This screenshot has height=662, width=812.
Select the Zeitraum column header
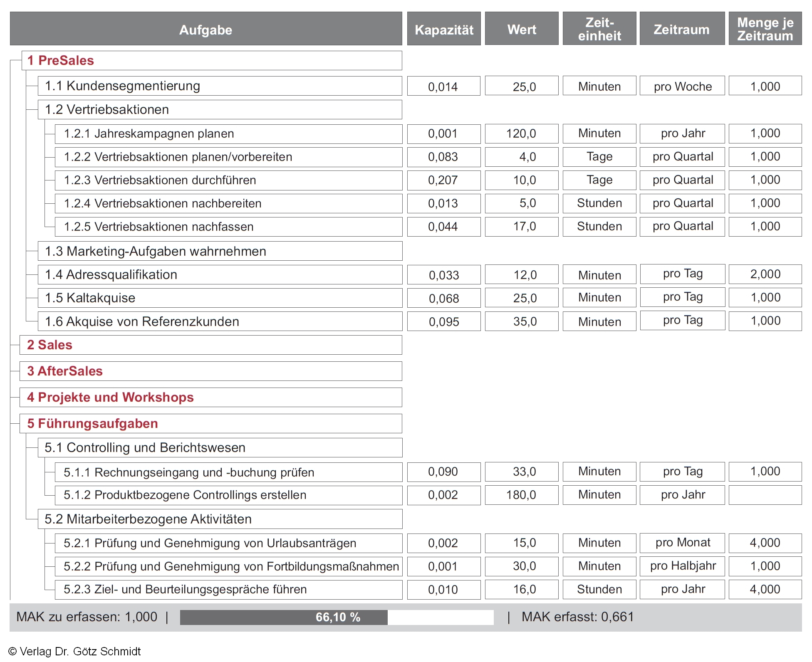682,29
